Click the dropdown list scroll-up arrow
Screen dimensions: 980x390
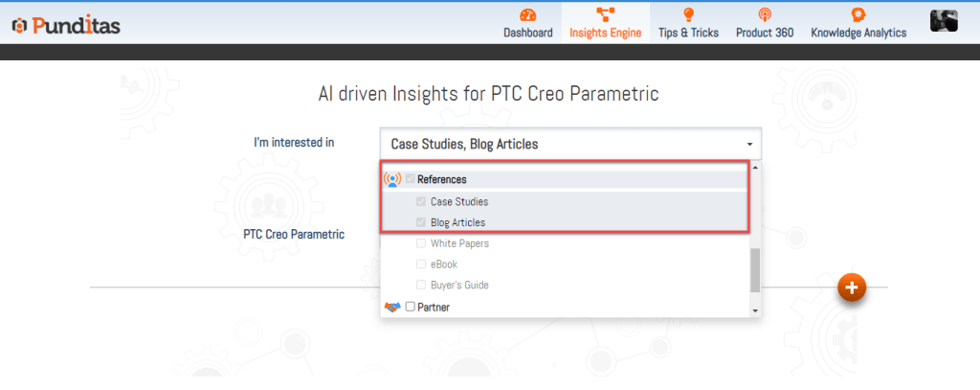[755, 168]
